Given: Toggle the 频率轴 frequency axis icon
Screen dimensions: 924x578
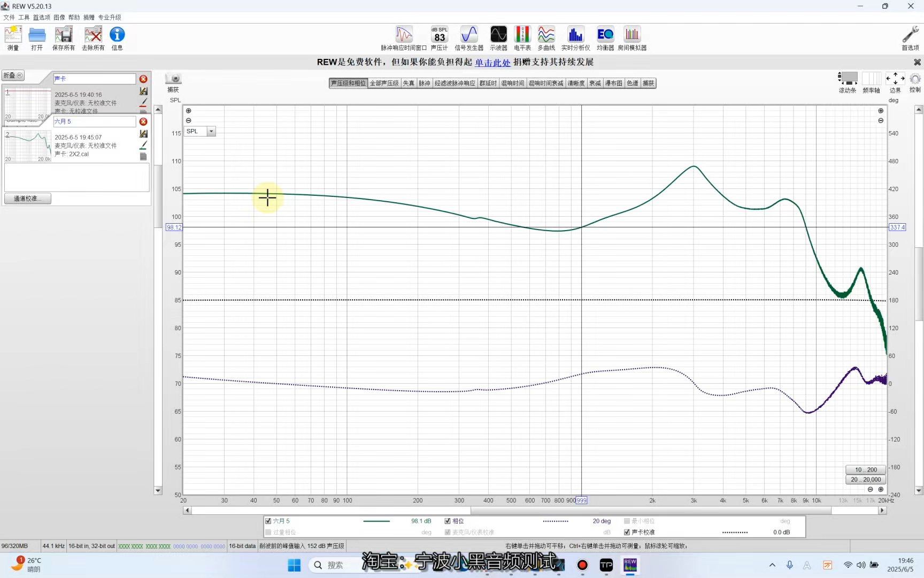Looking at the screenshot, I should coord(871,78).
